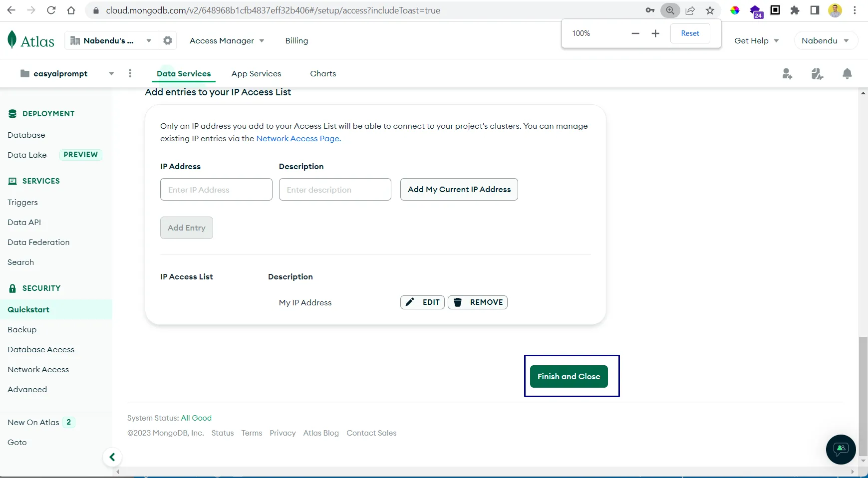Increase zoom with plus button
Screen dimensions: 868x478
pos(655,33)
